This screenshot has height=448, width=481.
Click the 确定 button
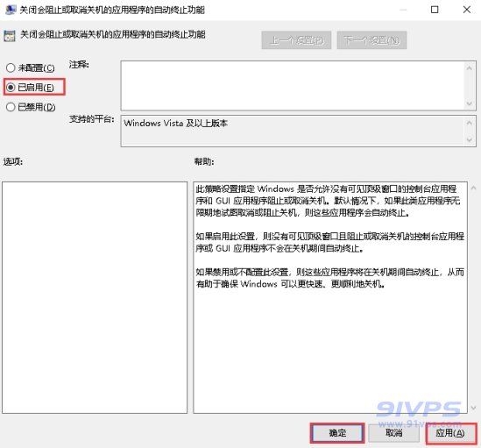(337, 433)
